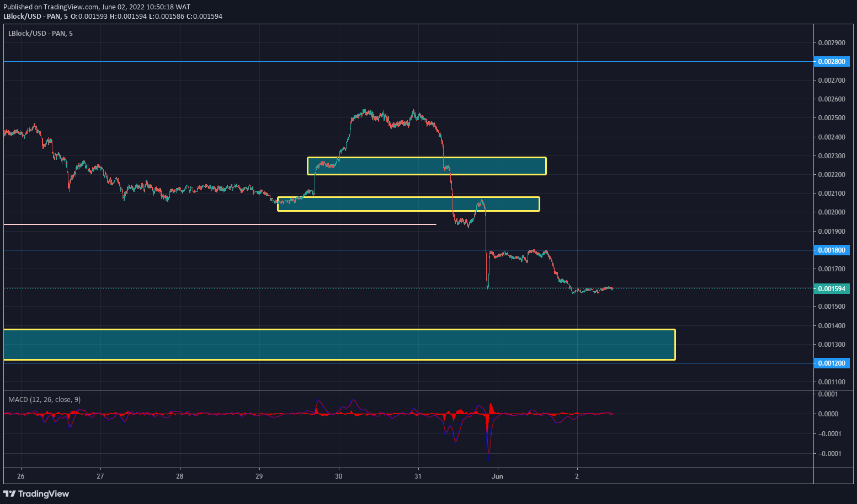Click the published on TradingView.com header text
This screenshot has width=857, height=504.
[x=97, y=7]
